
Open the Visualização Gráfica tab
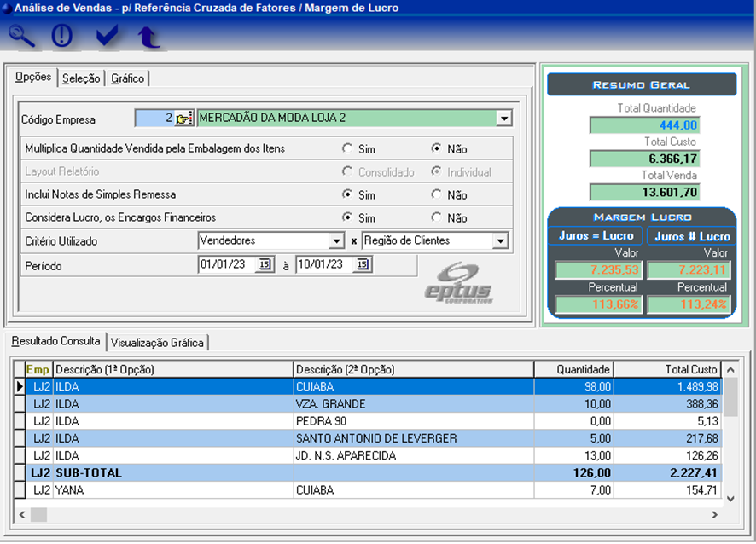pos(157,343)
